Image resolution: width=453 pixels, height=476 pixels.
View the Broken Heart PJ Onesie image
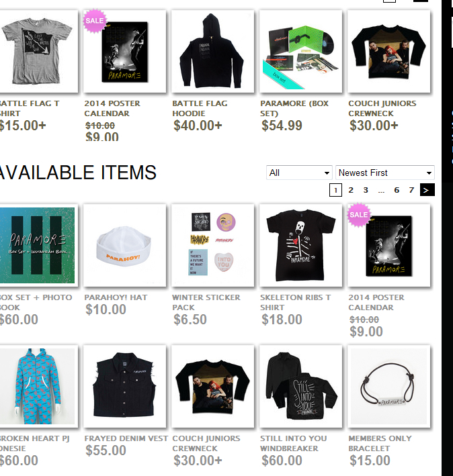pos(37,386)
